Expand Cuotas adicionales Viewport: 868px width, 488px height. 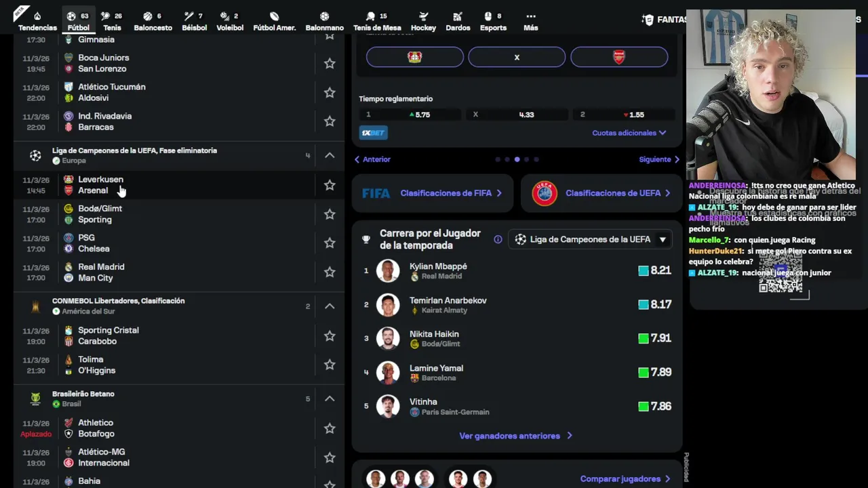(x=629, y=133)
